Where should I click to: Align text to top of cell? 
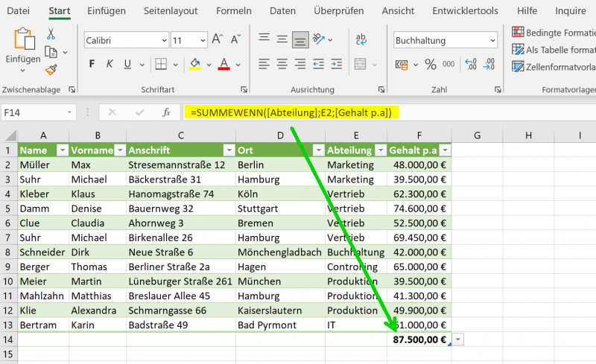(x=264, y=38)
